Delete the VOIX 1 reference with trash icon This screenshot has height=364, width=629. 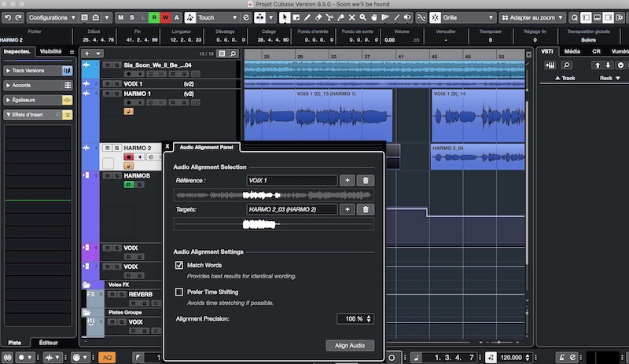[x=366, y=181]
